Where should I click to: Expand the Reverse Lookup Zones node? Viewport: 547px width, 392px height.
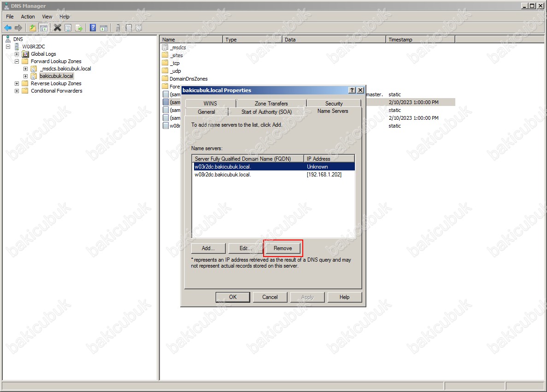tap(17, 83)
